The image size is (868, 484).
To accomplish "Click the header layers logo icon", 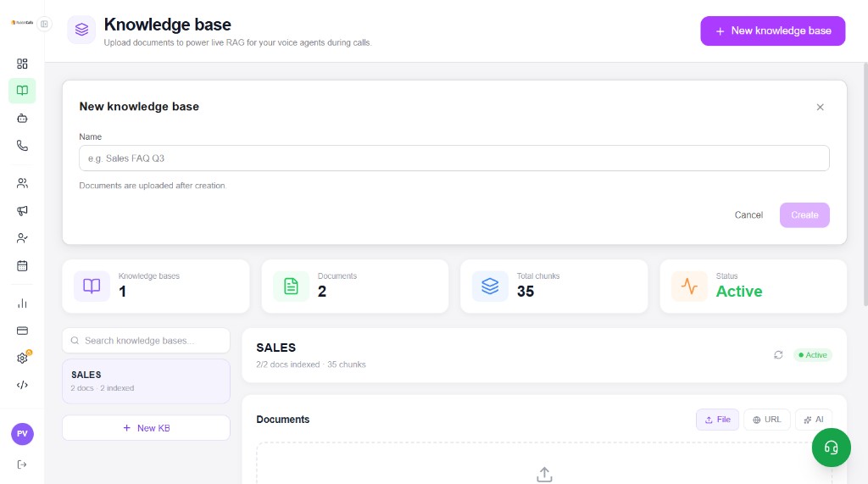I will (81, 30).
